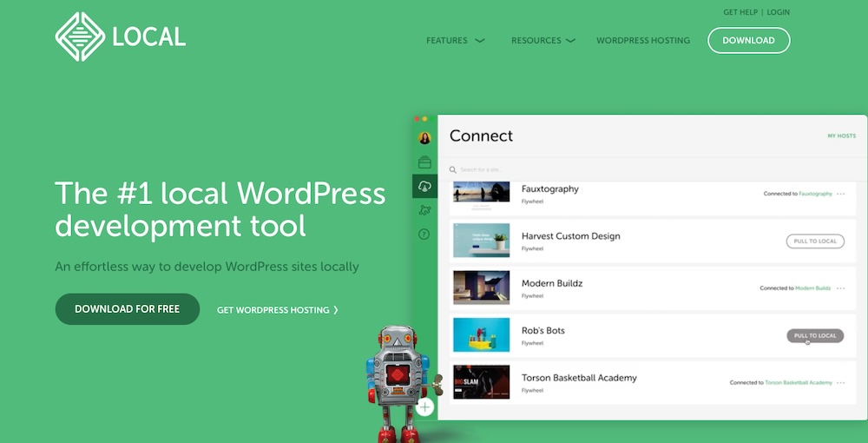Open Torson Basketball Academy row three-dot menu

tap(841, 383)
